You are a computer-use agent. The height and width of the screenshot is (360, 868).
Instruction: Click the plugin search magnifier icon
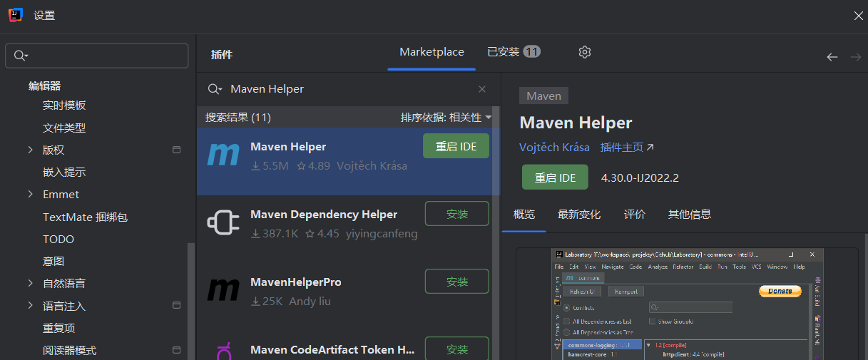click(x=214, y=89)
